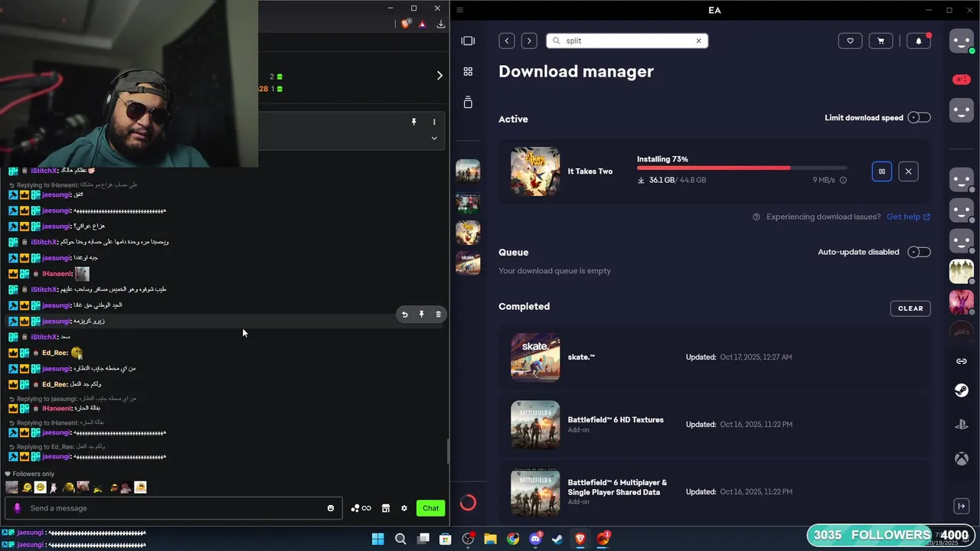Open the EA library collection icon
This screenshot has height=551, width=980.
point(468,102)
